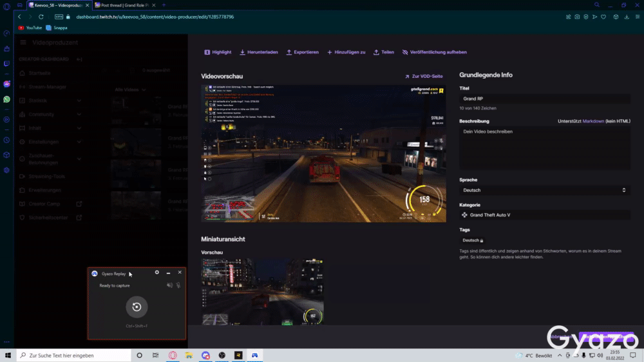Click Veröffentlichung aufheben to unpublish
This screenshot has width=644, height=362.
pyautogui.click(x=435, y=52)
